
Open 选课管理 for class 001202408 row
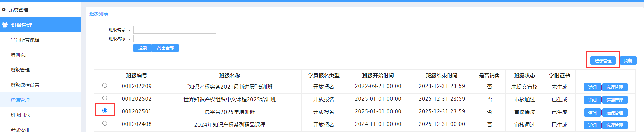click(x=615, y=125)
